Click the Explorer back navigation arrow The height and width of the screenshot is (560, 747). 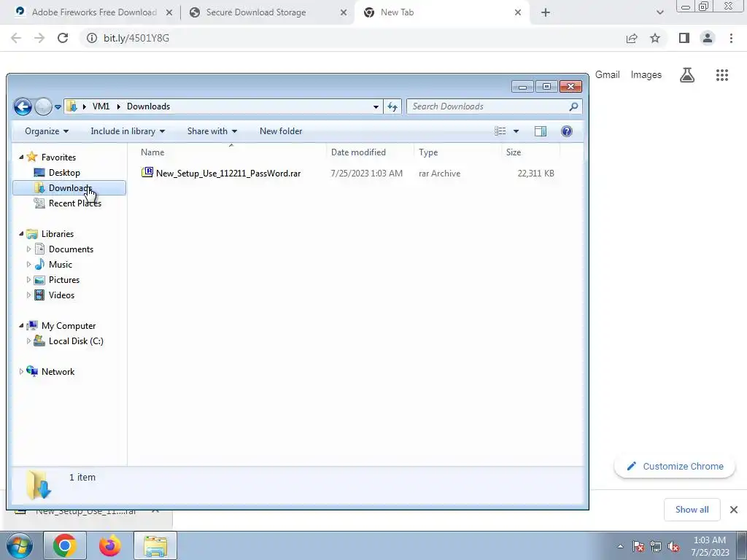click(23, 106)
